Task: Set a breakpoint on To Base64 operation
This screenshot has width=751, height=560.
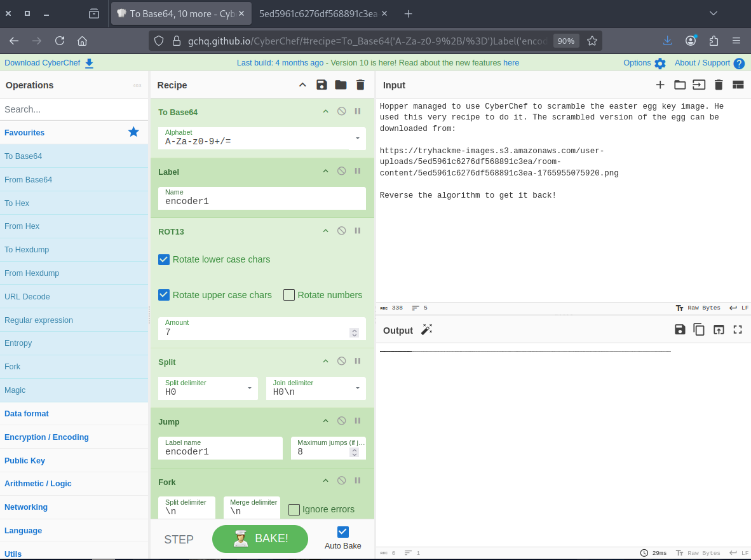Action: coord(358,111)
